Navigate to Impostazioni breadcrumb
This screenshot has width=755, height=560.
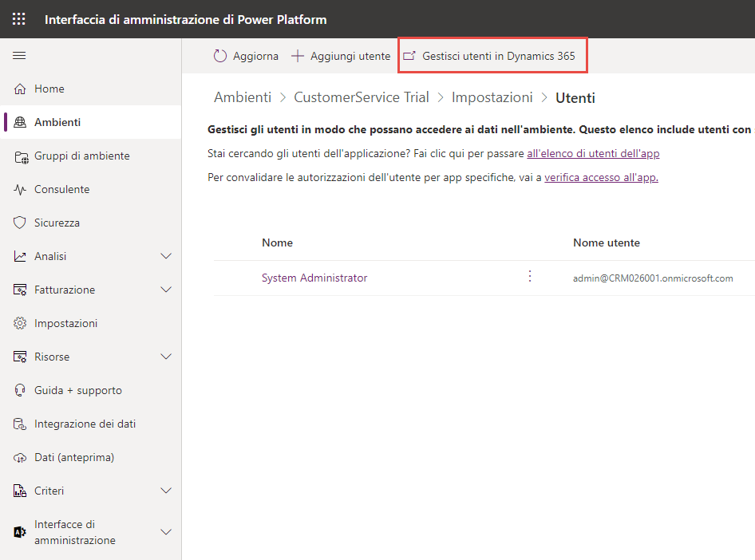492,97
